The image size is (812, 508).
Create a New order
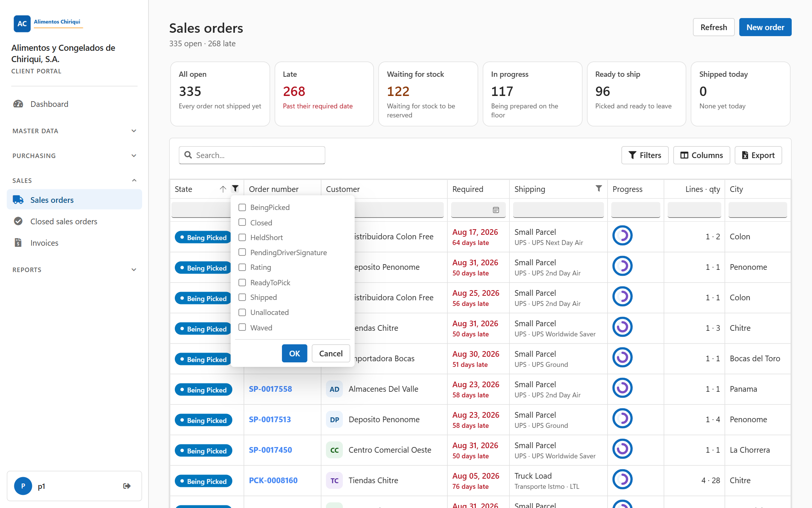click(765, 27)
